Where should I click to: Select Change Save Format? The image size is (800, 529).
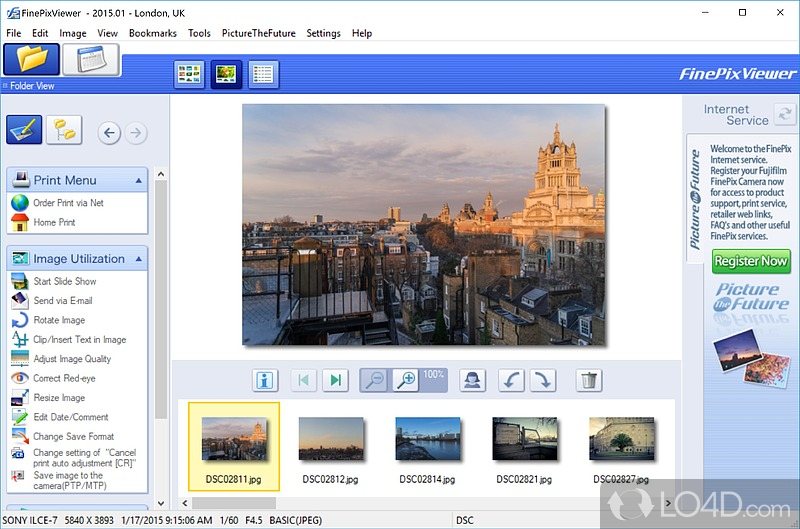pos(73,436)
